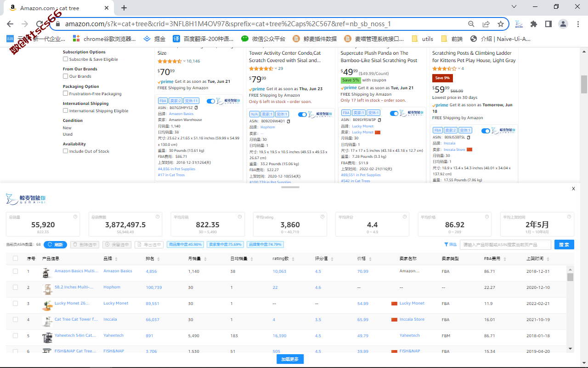
Task: Click info icon on 总销量 card
Action: point(75,216)
